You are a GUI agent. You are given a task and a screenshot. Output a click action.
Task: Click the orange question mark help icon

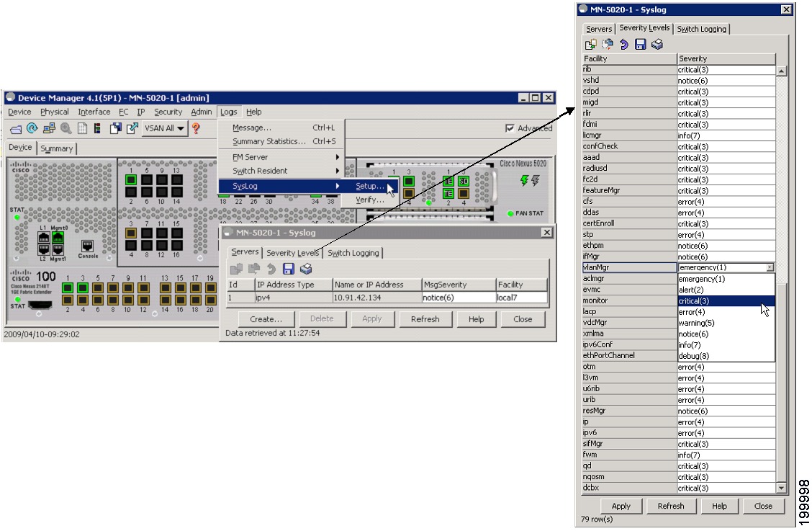[196, 128]
